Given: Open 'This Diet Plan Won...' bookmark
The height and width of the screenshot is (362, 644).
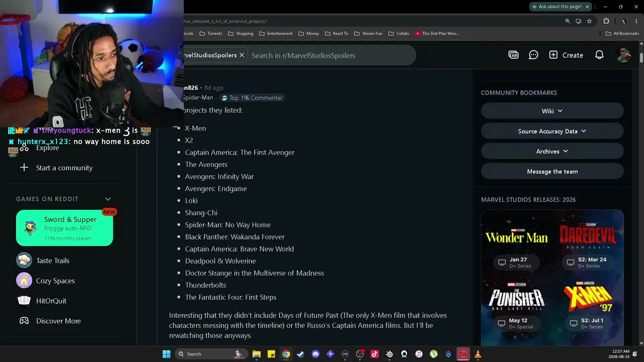Looking at the screenshot, I should click(x=437, y=34).
